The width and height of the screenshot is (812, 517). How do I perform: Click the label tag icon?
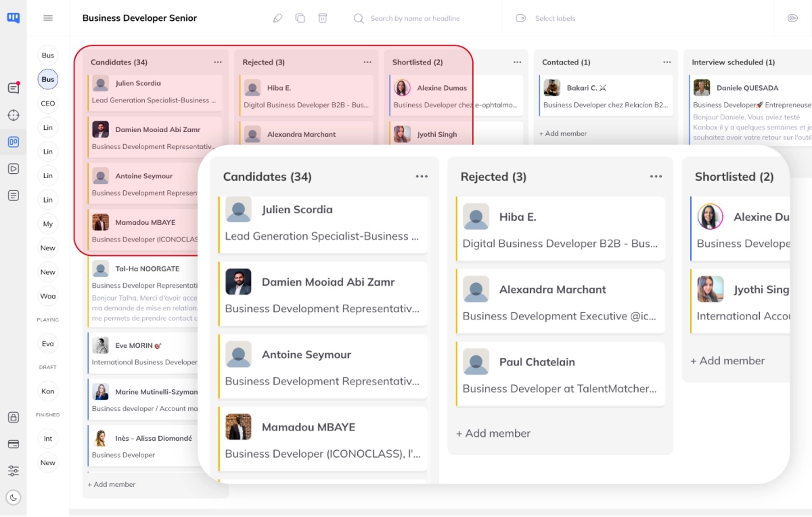point(521,18)
